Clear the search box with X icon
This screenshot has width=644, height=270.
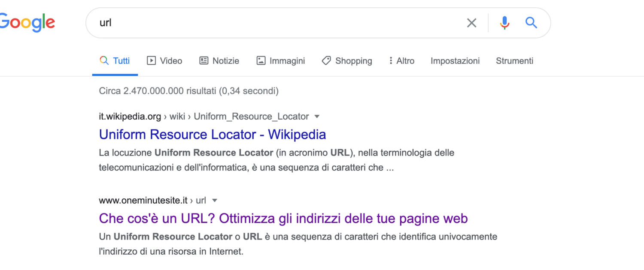pos(471,23)
